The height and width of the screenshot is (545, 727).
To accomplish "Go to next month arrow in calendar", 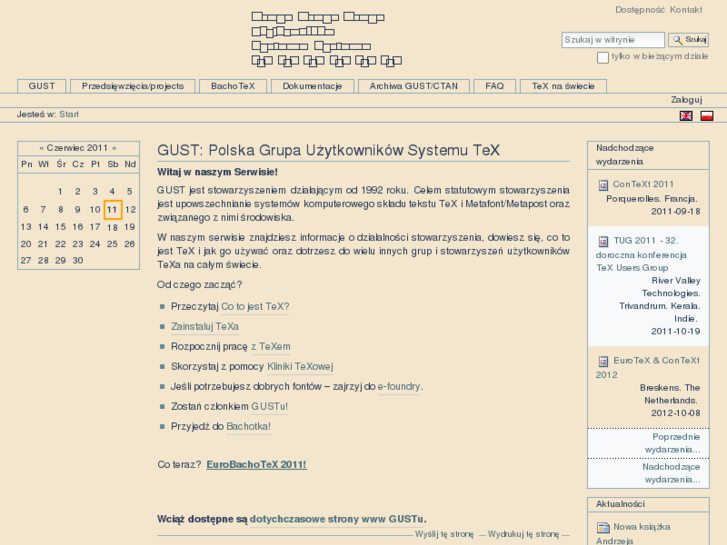I will 114,148.
